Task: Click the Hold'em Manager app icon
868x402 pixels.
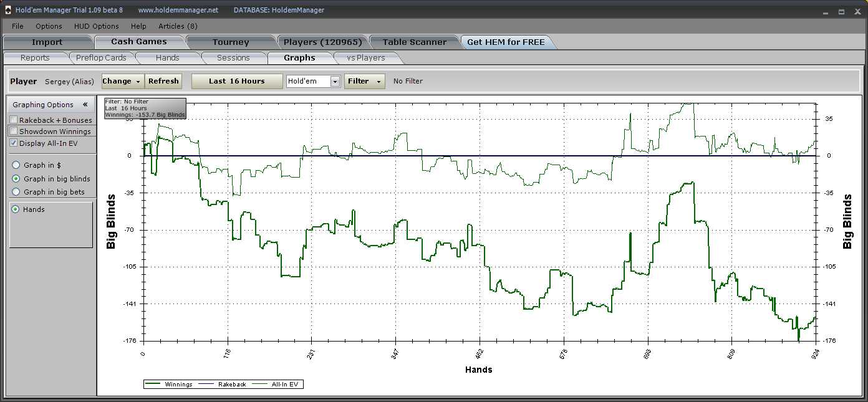Action: 8,10
